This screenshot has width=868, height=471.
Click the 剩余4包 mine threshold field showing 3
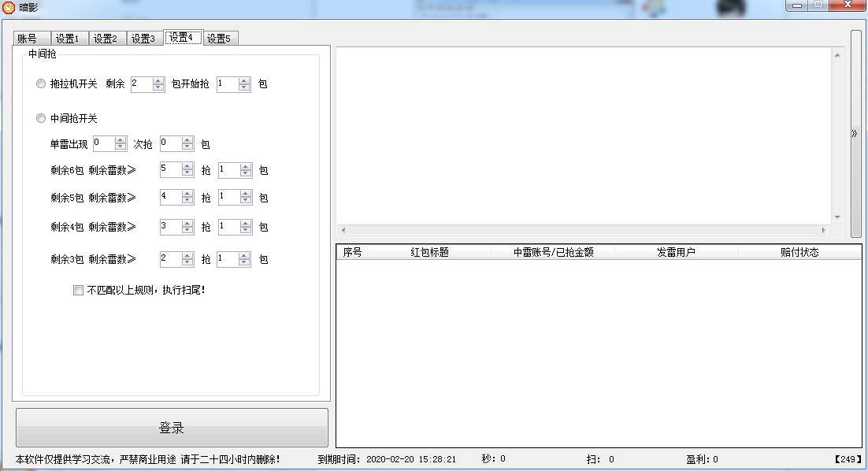170,226
